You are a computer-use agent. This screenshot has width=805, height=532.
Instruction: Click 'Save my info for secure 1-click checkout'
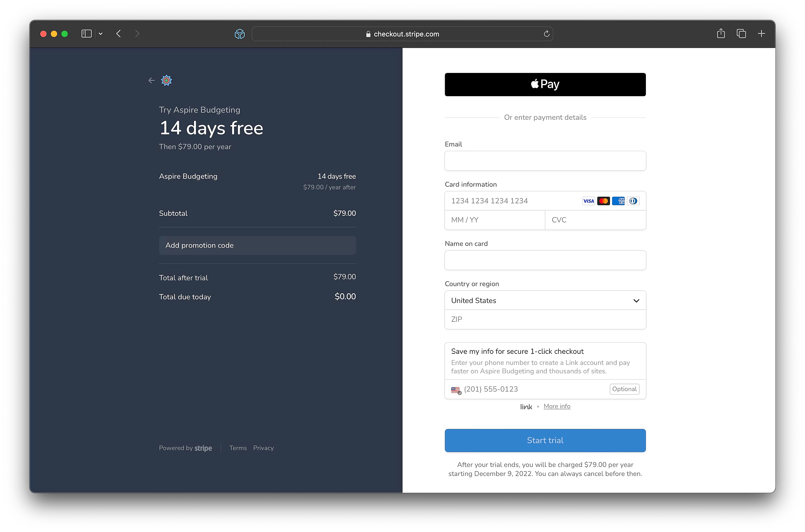pyautogui.click(x=517, y=352)
